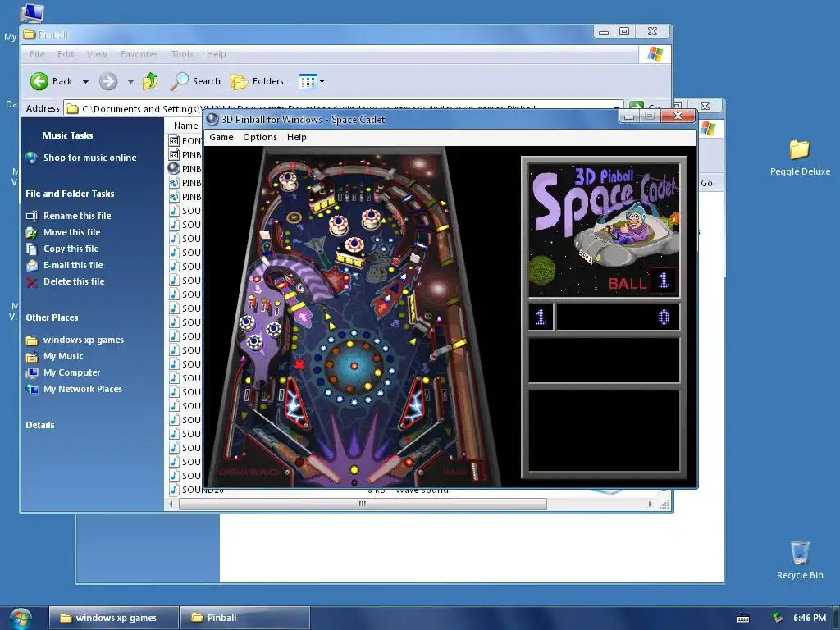
Task: Open the Tools menu in Pinball explorer window
Action: [181, 54]
